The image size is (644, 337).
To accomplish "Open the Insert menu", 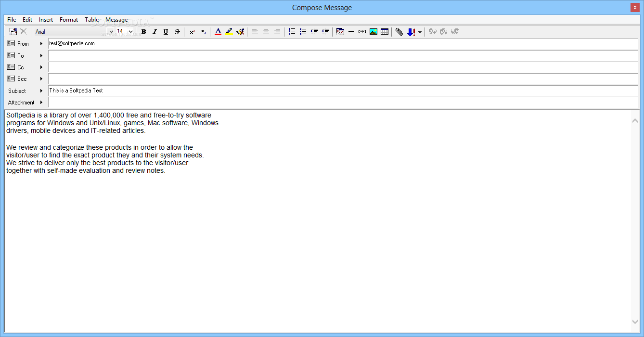I will tap(46, 20).
